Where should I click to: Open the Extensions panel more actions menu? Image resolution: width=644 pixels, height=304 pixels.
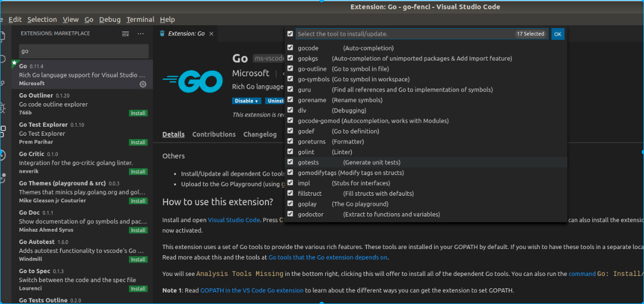(141, 34)
